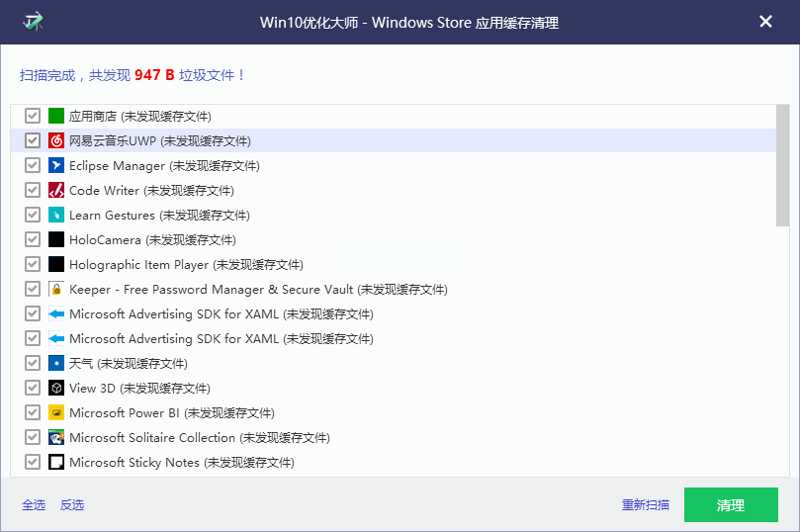The image size is (800, 532).
Task: Click 全选 to select all items
Action: 34,505
